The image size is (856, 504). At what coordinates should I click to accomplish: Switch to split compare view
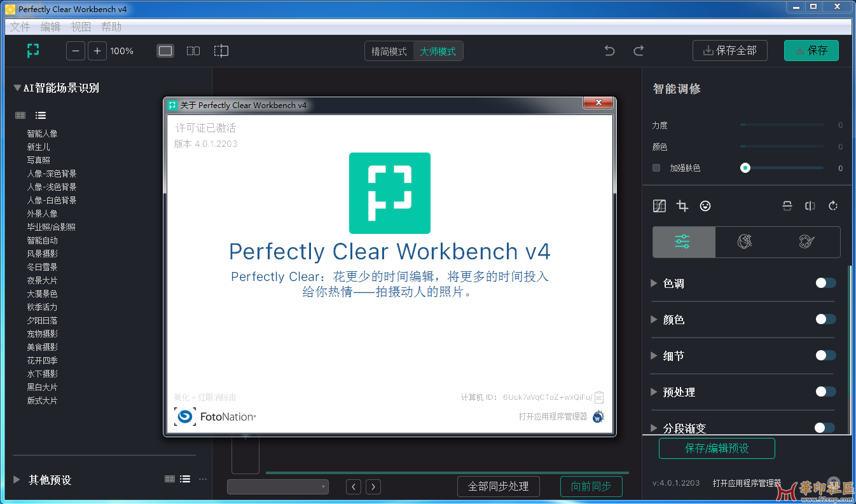coord(221,51)
